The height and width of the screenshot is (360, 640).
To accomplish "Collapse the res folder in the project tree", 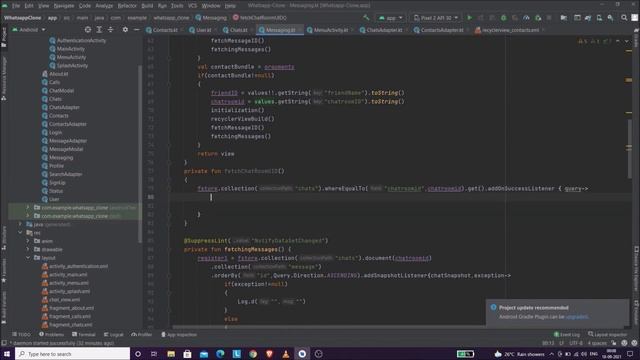I will (20, 233).
